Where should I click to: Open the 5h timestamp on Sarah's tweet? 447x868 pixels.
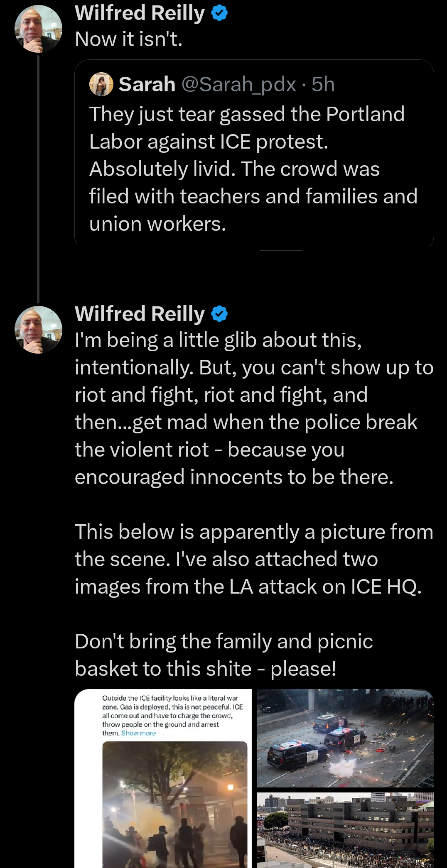click(x=324, y=84)
